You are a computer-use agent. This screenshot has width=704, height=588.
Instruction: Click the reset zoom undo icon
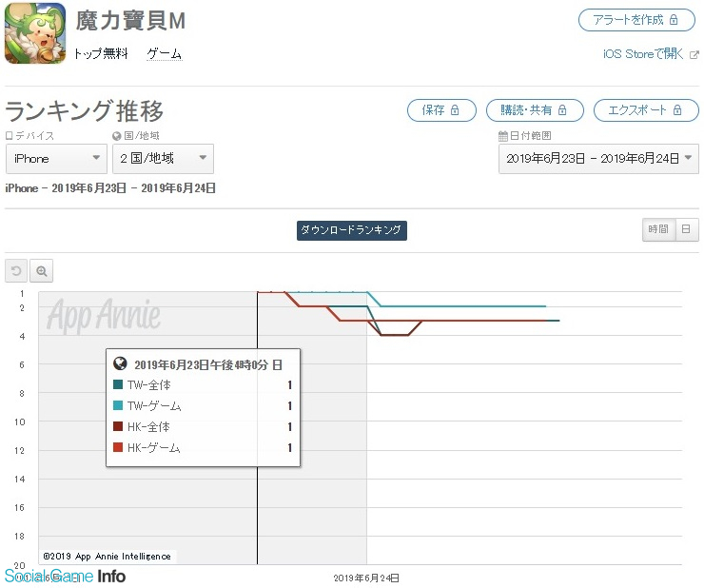(x=16, y=271)
